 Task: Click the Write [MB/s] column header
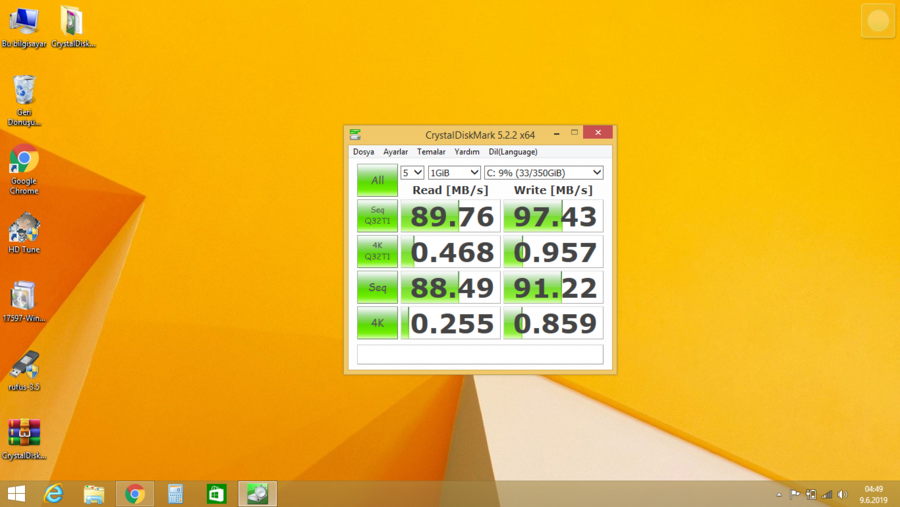click(x=553, y=190)
